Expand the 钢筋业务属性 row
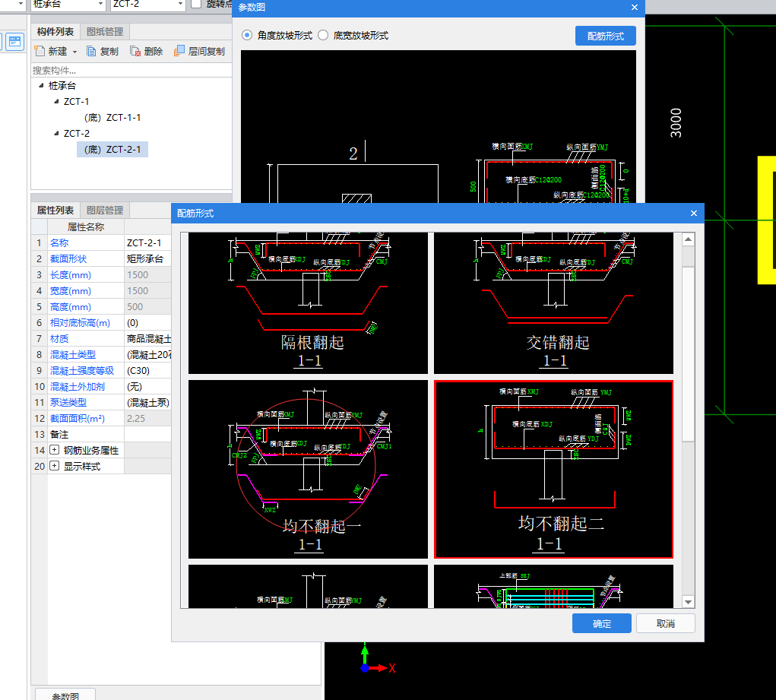Viewport: 776px width, 700px height. [x=55, y=450]
